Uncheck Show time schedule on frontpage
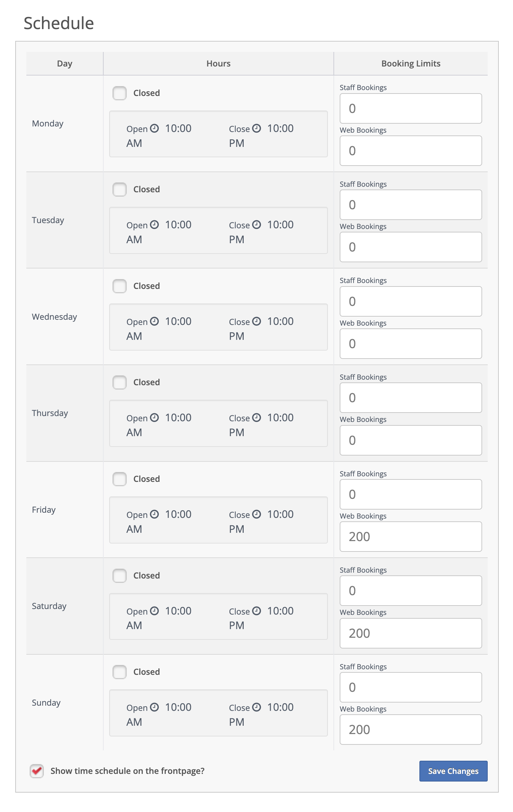Image resolution: width=513 pixels, height=812 pixels. tap(37, 771)
